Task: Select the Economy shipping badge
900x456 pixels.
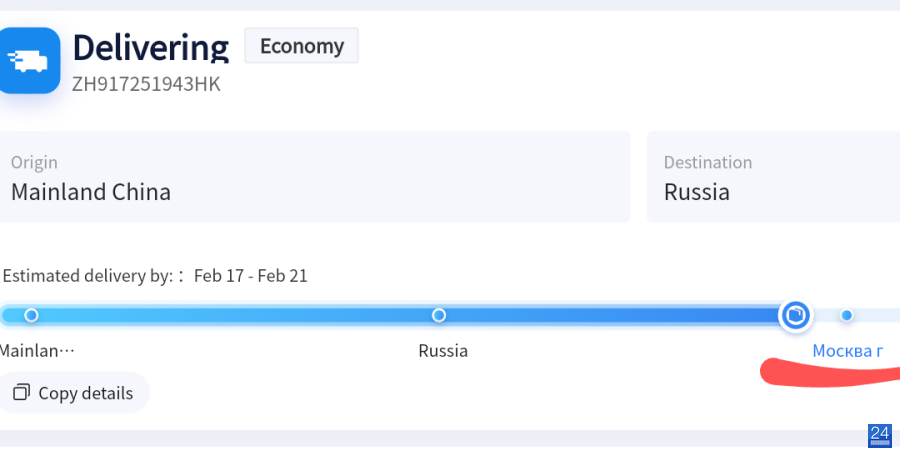Action: point(302,45)
